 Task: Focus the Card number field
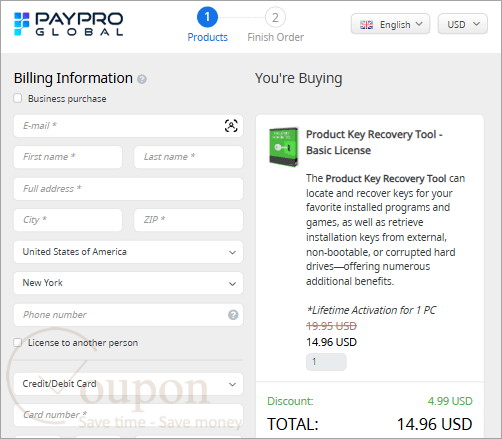pos(128,415)
